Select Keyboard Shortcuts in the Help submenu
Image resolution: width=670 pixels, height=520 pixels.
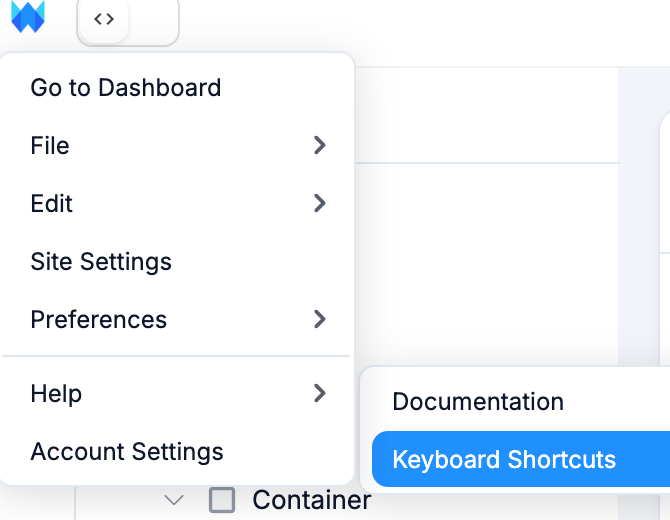(504, 459)
